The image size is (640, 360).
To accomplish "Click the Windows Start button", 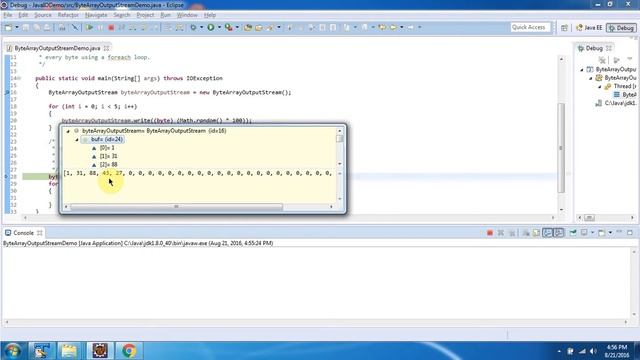I will click(x=12, y=351).
